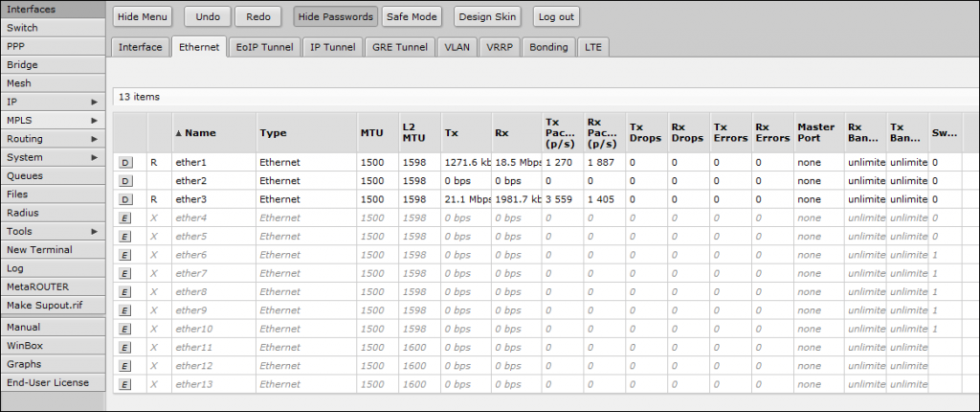This screenshot has width=980, height=412.
Task: Switch to the Interface tab
Action: (x=141, y=47)
